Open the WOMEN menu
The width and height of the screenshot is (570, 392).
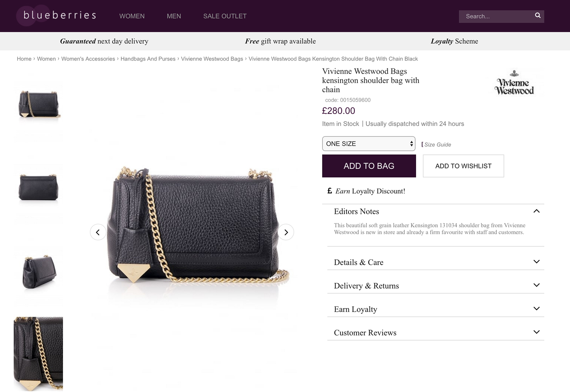tap(132, 16)
